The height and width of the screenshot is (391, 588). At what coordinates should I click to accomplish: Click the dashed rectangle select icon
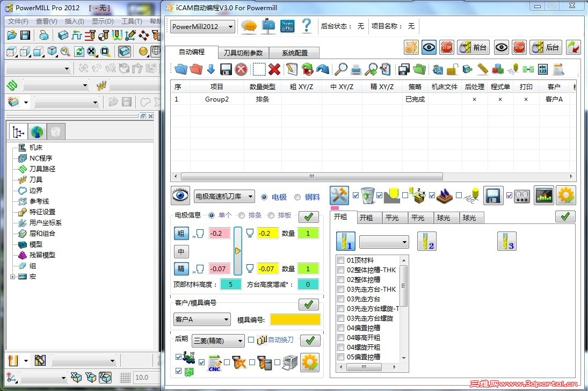(259, 69)
